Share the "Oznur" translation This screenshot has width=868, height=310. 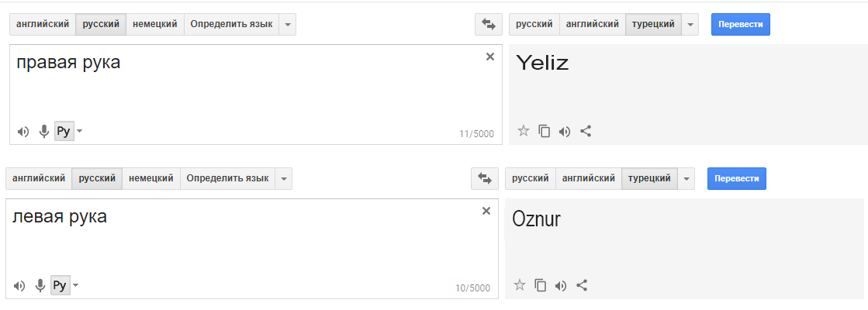point(582,285)
